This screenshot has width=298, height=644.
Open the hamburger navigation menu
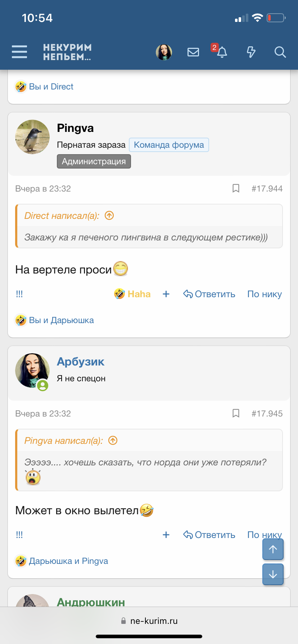(x=20, y=52)
